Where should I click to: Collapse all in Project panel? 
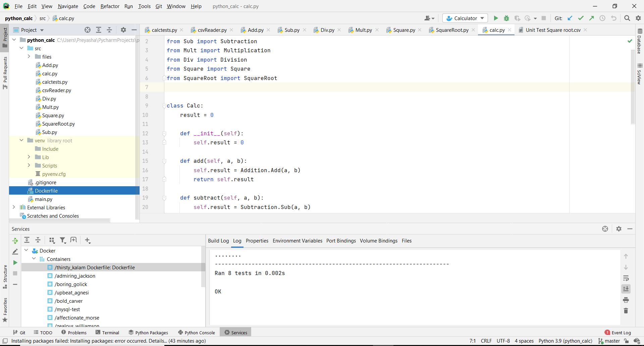click(x=109, y=30)
